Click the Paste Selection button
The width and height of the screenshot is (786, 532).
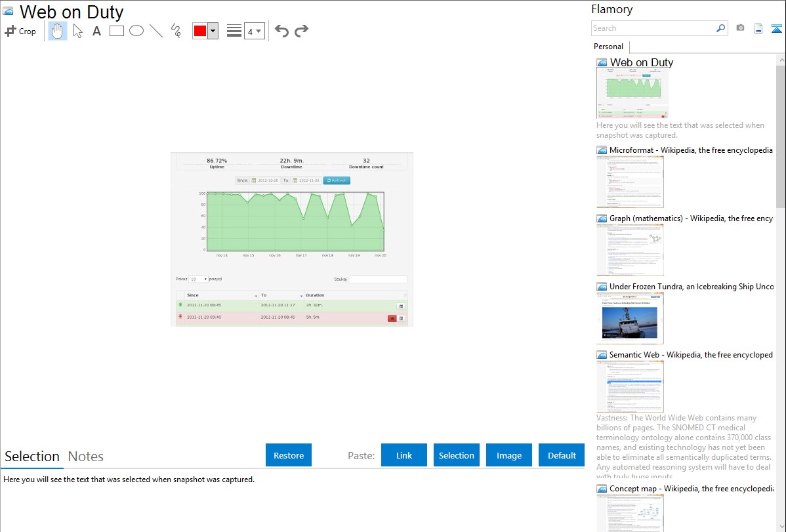point(456,455)
